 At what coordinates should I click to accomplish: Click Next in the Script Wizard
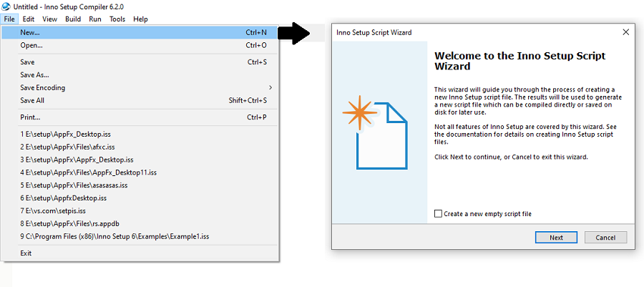556,238
